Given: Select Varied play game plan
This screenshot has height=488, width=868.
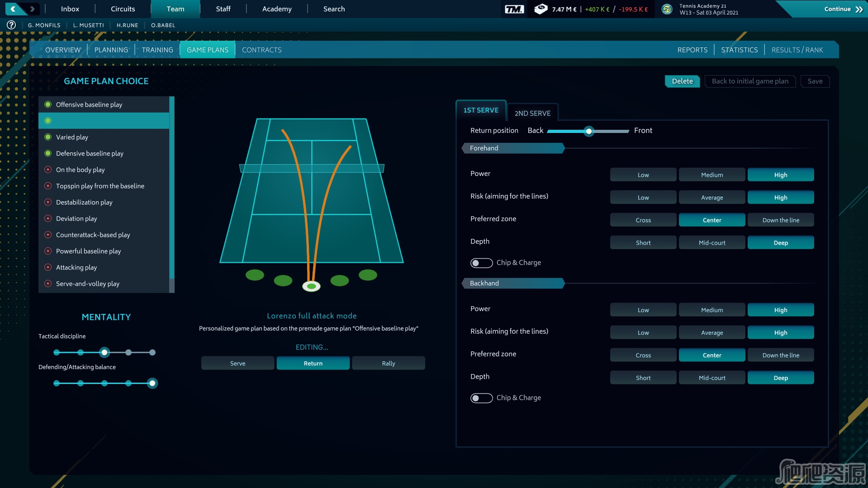Looking at the screenshot, I should tap(104, 137).
